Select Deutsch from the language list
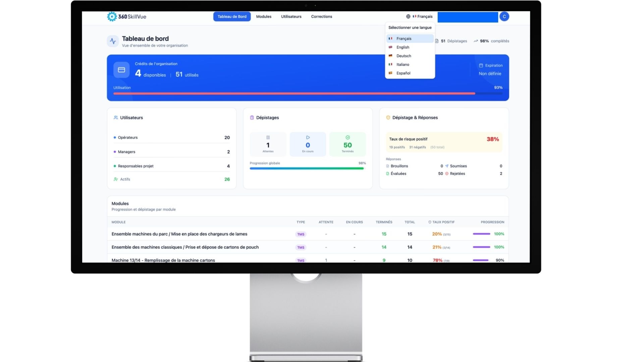 404,56
